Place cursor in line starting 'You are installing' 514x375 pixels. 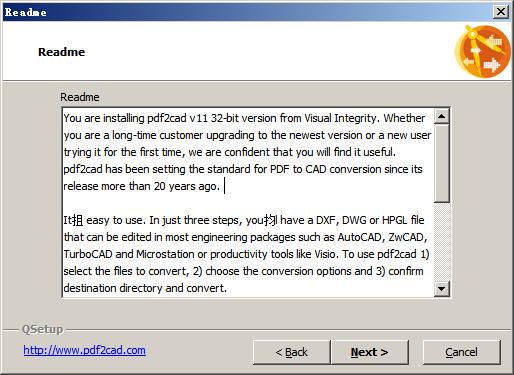point(244,118)
